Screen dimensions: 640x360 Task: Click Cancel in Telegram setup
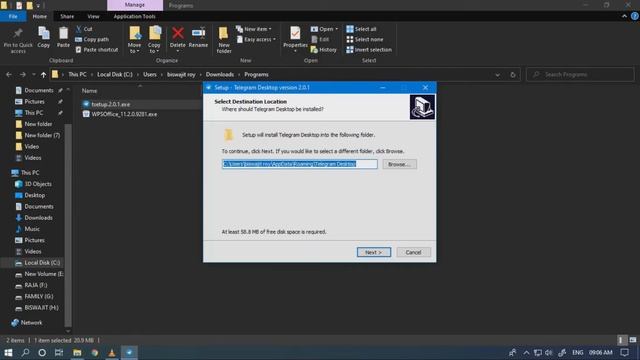[413, 252]
